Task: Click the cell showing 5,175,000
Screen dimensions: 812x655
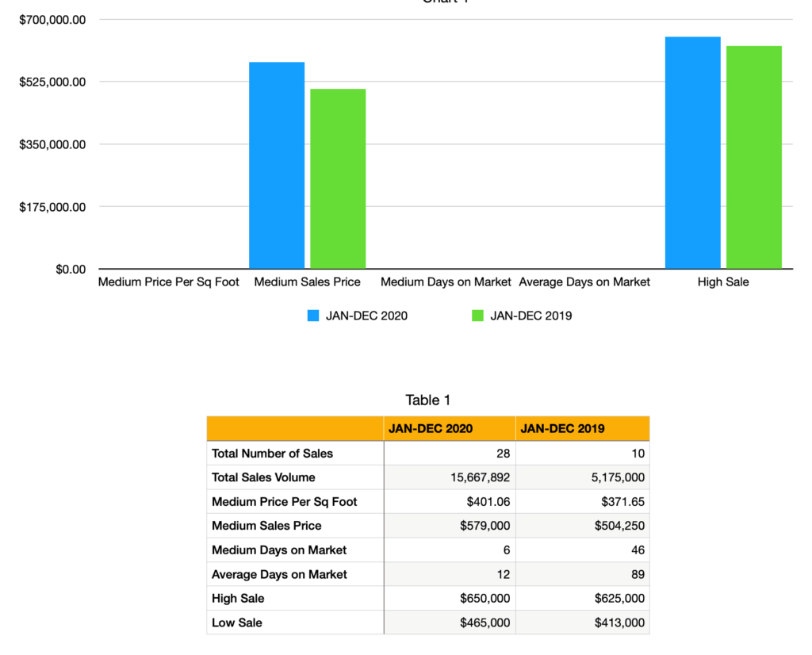Action: click(583, 477)
